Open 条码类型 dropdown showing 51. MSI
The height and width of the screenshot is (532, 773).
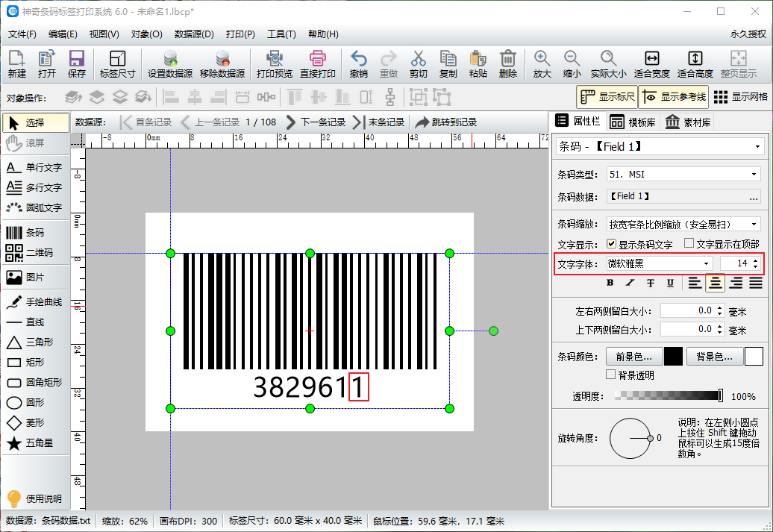[x=683, y=174]
